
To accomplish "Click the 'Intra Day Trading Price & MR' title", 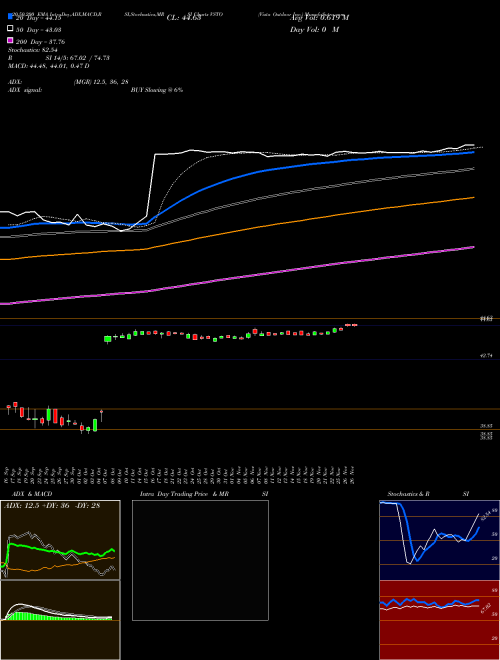I will pyautogui.click(x=184, y=494).
